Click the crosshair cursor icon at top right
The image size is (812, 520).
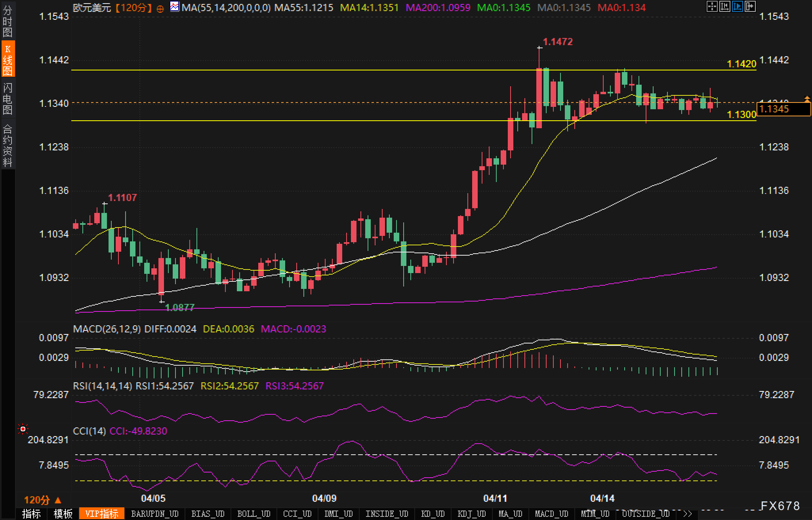(x=712, y=6)
